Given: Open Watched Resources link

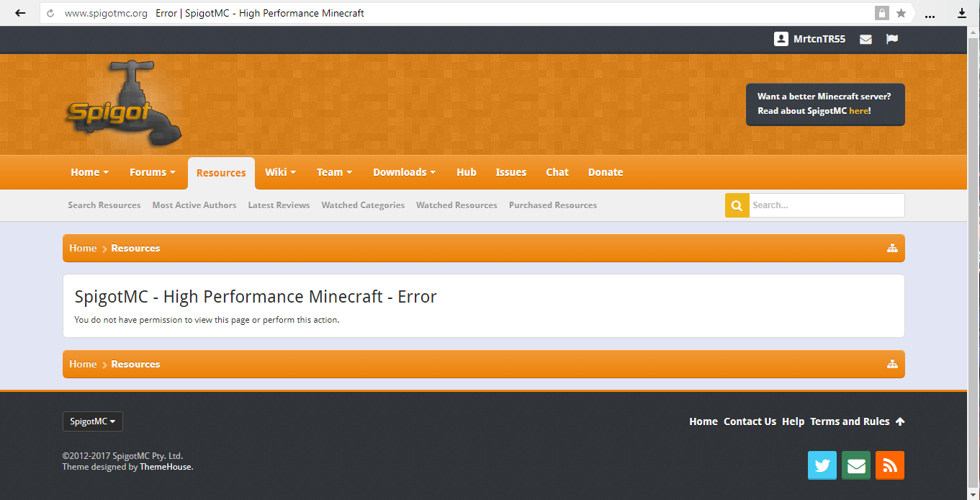Looking at the screenshot, I should [x=457, y=205].
